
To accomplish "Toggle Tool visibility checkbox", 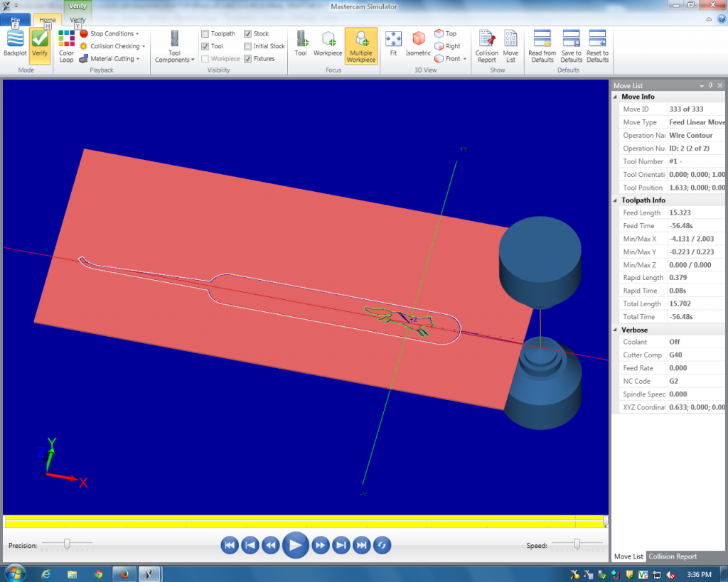I will [205, 46].
